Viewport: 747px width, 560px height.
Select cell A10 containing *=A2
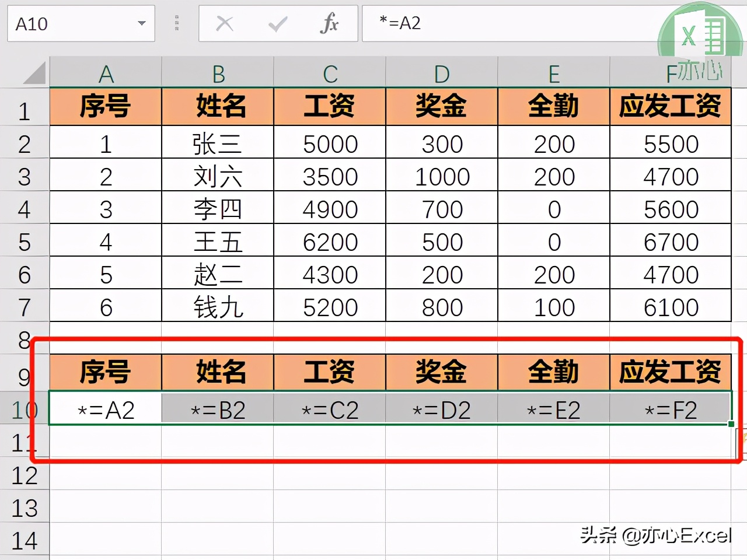point(107,409)
